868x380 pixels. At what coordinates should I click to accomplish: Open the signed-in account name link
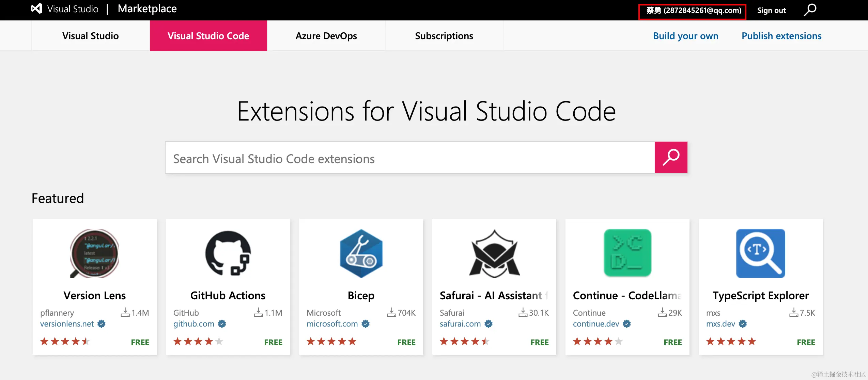tap(694, 10)
